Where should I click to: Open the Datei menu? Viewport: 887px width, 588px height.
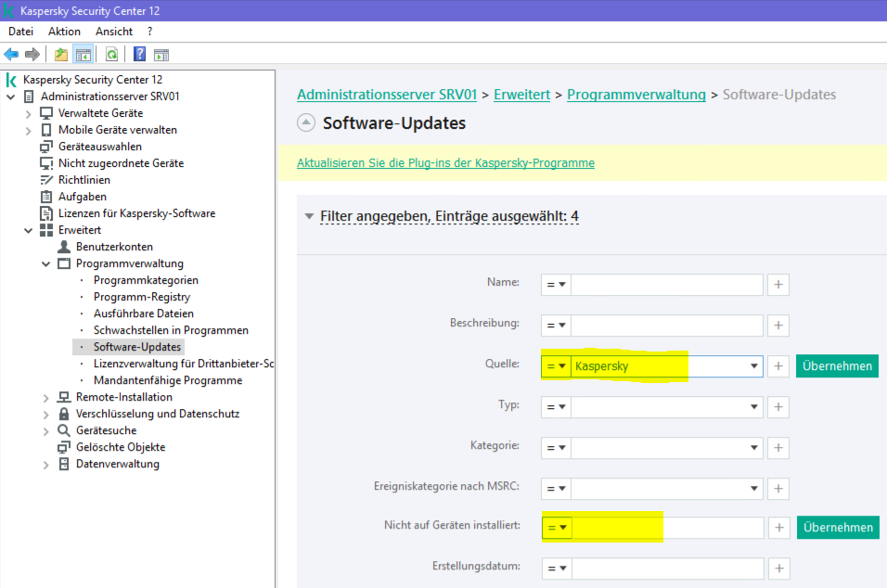point(21,32)
